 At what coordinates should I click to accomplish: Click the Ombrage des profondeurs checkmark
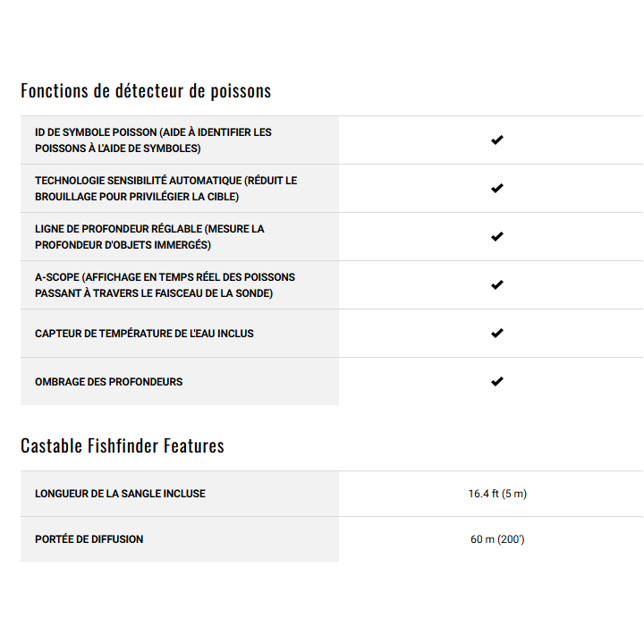[497, 382]
